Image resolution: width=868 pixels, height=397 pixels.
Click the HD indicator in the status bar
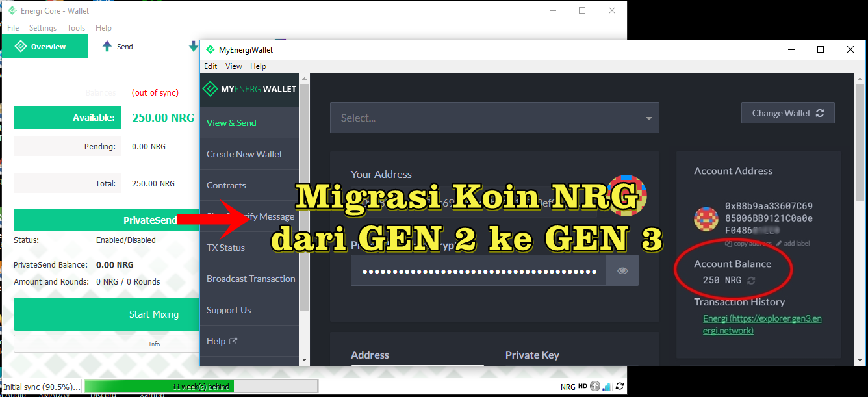[x=583, y=386]
